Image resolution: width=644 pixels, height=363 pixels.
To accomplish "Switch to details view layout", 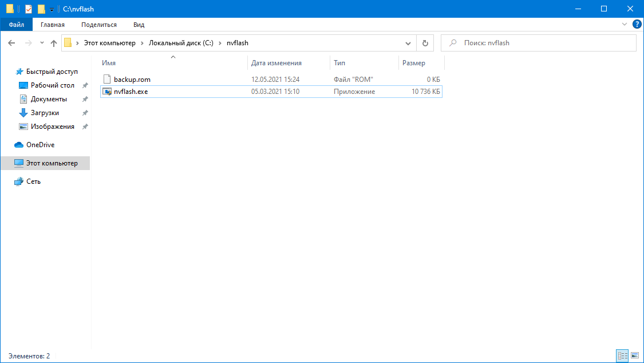I will [x=622, y=356].
